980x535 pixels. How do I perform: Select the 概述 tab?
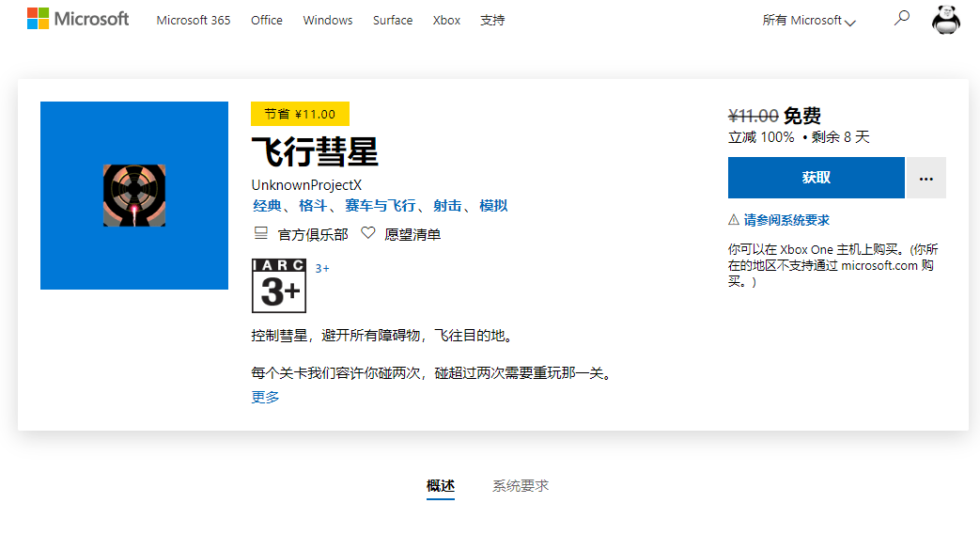441,486
